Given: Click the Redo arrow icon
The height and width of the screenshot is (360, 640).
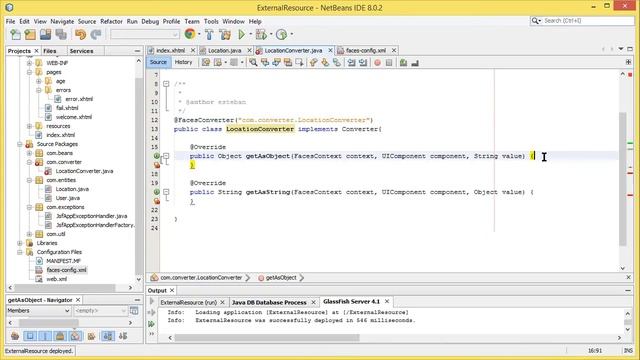Looking at the screenshot, I should [96, 35].
